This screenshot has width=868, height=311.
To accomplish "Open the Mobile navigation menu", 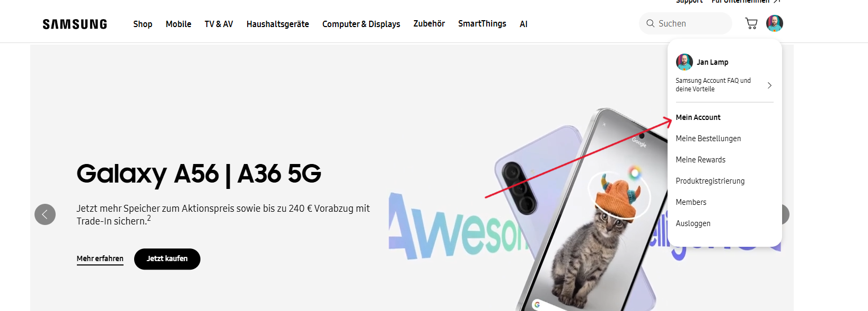I will (178, 24).
